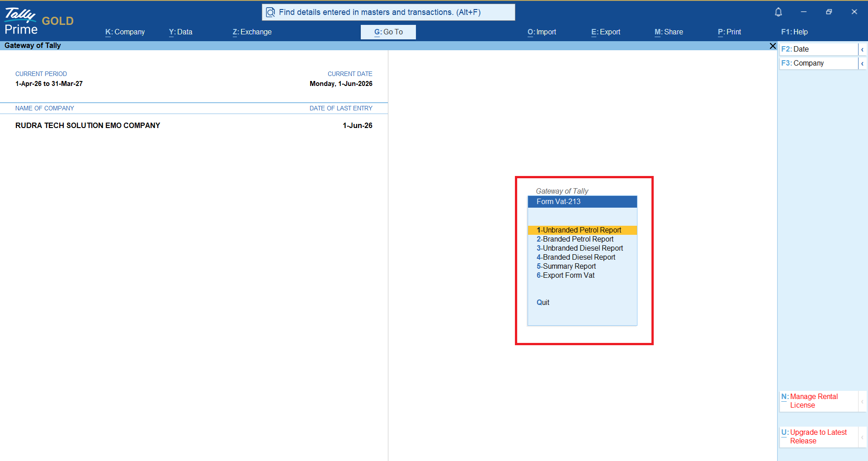Open the E: Export menu
Screen dimensions: 868x461
click(x=606, y=32)
